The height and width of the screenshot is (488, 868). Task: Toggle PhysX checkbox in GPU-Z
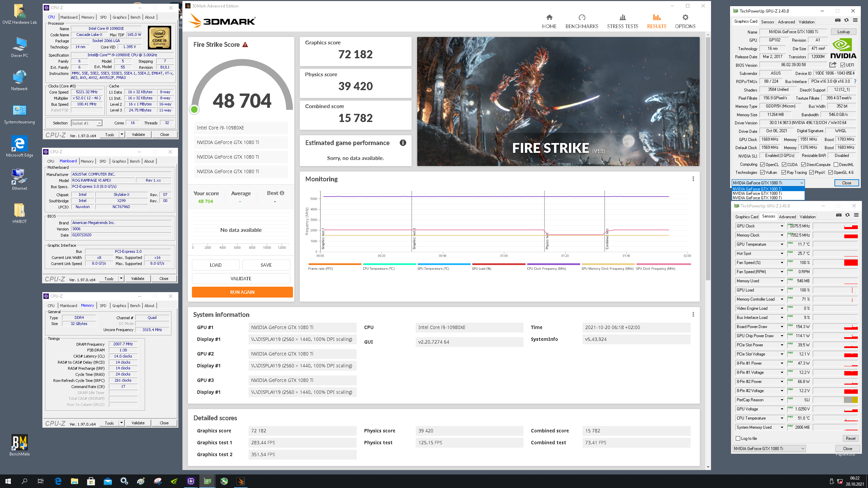pyautogui.click(x=811, y=172)
